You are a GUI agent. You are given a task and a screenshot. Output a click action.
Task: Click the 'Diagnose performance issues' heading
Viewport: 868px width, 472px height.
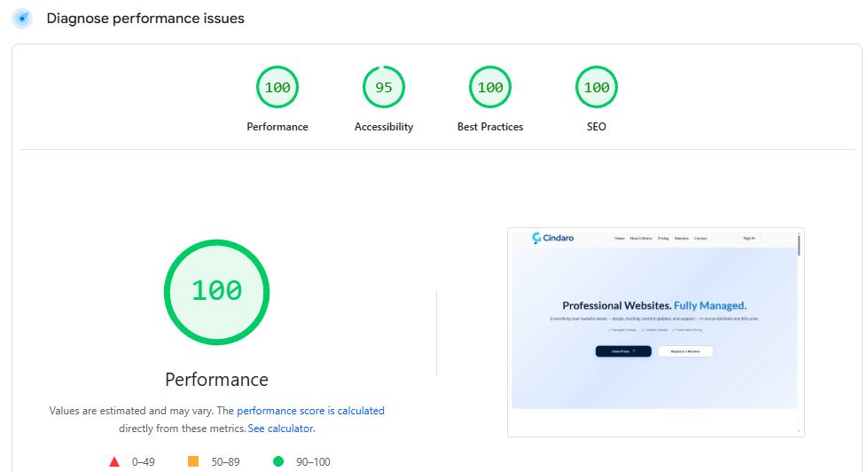(145, 19)
